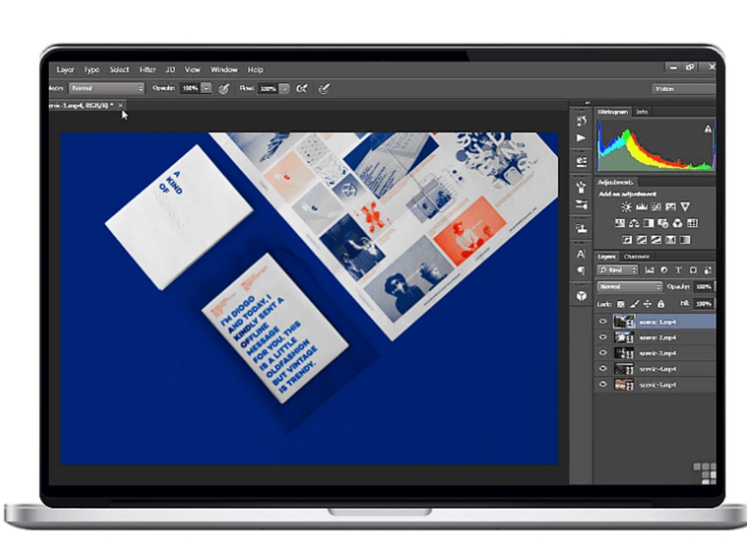Click the Flow value field
The width and height of the screenshot is (747, 560).
268,88
